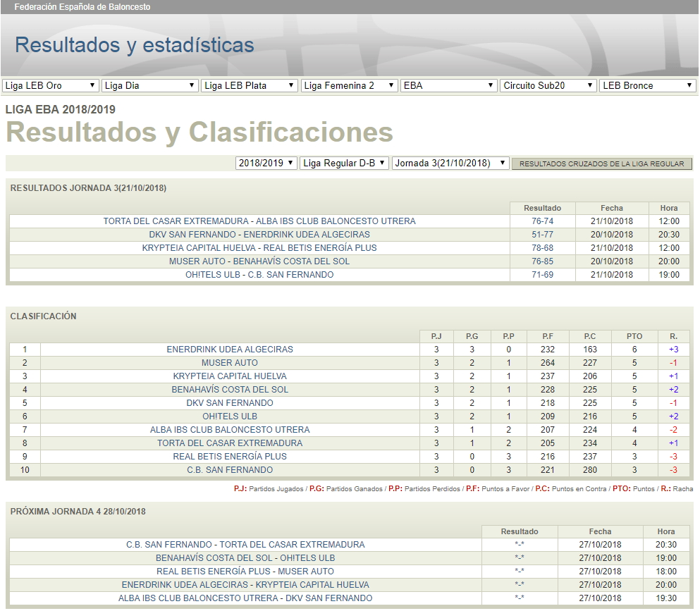Open the EBA league dropdown
This screenshot has height=611, width=700.
pos(448,85)
